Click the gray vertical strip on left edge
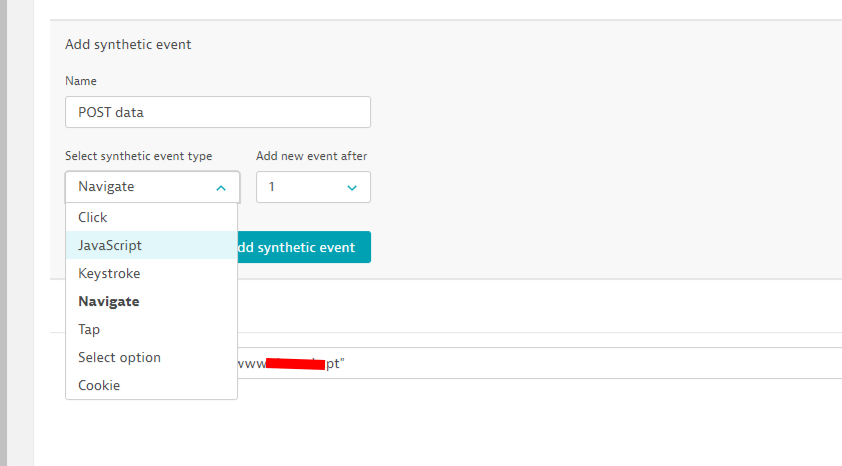 tap(3, 233)
